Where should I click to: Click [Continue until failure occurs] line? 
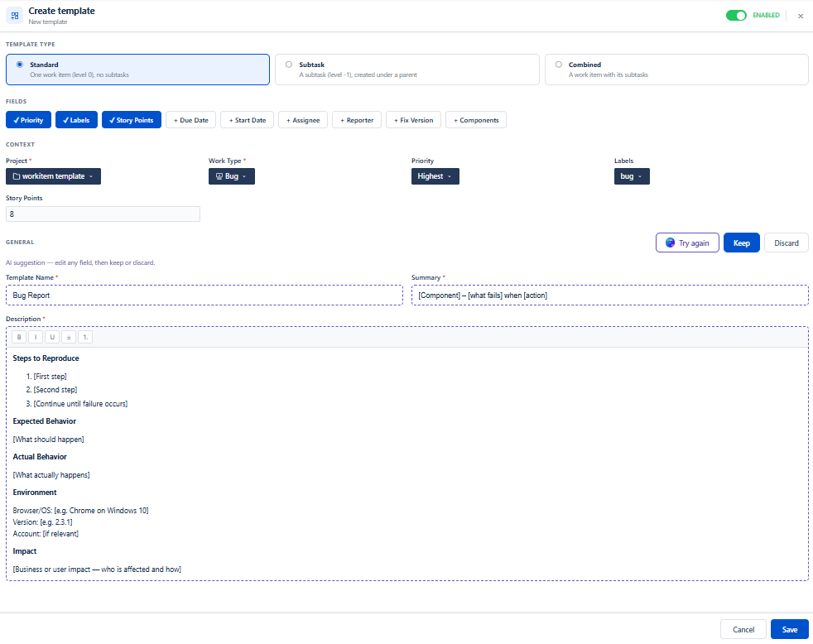80,403
